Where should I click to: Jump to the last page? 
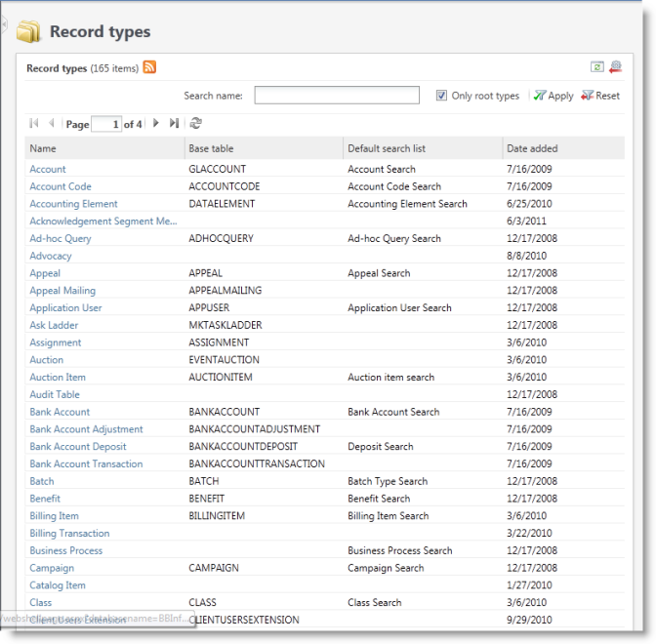[174, 124]
